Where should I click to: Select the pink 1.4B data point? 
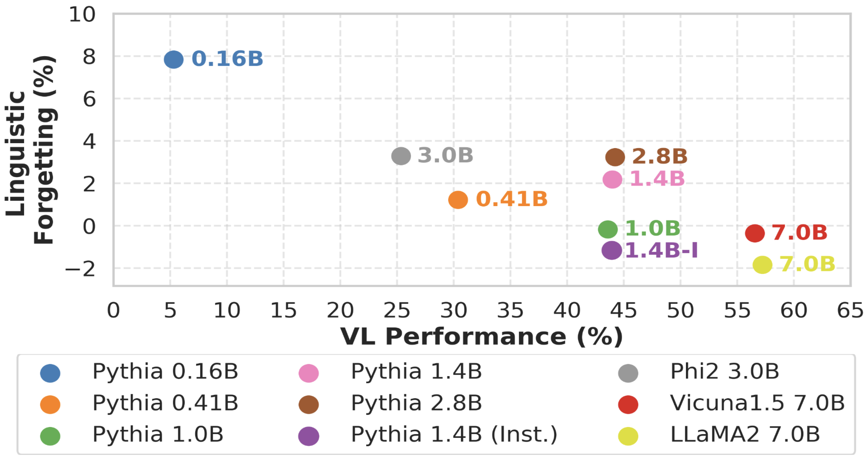[x=612, y=179]
